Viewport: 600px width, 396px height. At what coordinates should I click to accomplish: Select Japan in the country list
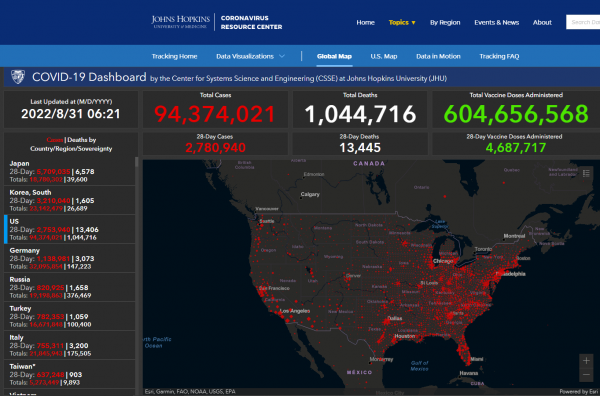pyautogui.click(x=69, y=171)
